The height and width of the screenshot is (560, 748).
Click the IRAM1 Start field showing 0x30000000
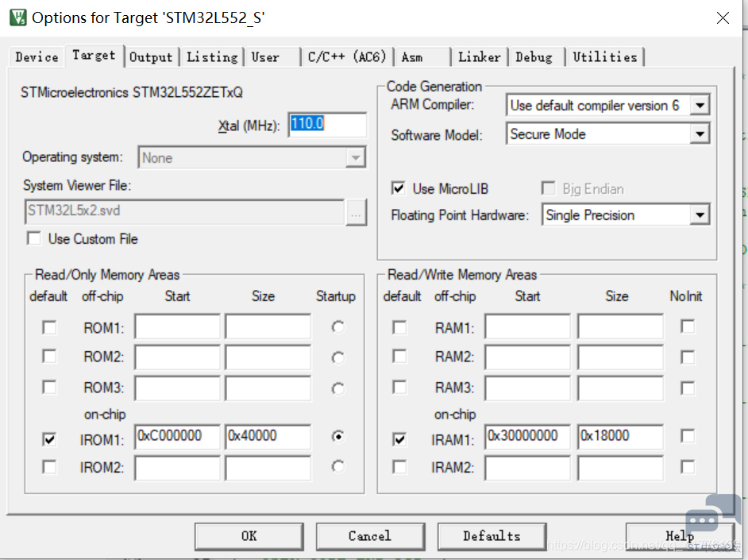tap(527, 436)
